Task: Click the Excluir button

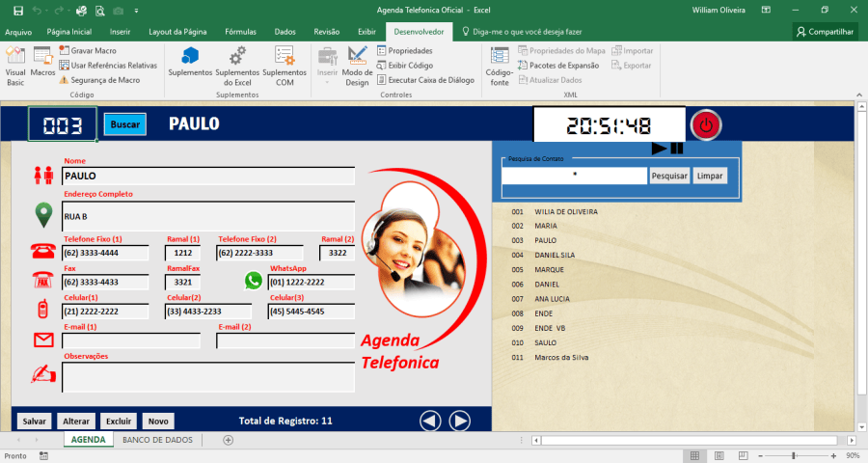Action: tap(119, 421)
